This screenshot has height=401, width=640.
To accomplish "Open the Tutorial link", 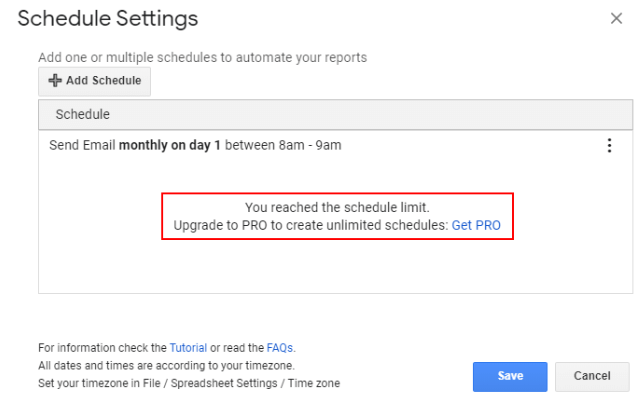I will point(188,348).
